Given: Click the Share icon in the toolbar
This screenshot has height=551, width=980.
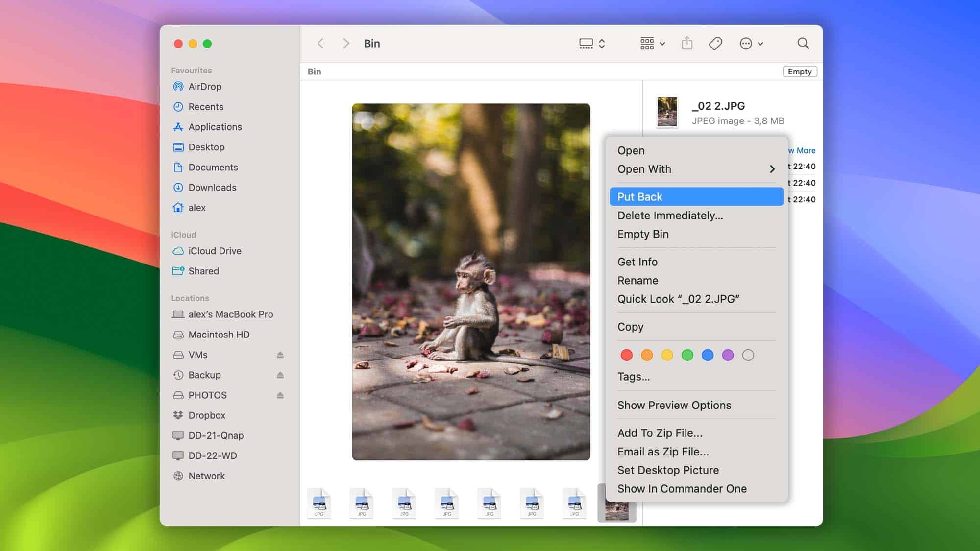Looking at the screenshot, I should tap(687, 43).
